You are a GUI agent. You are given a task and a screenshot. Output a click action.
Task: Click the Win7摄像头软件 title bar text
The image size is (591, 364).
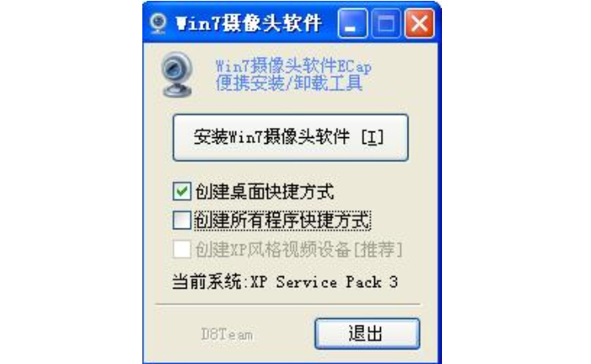click(249, 23)
